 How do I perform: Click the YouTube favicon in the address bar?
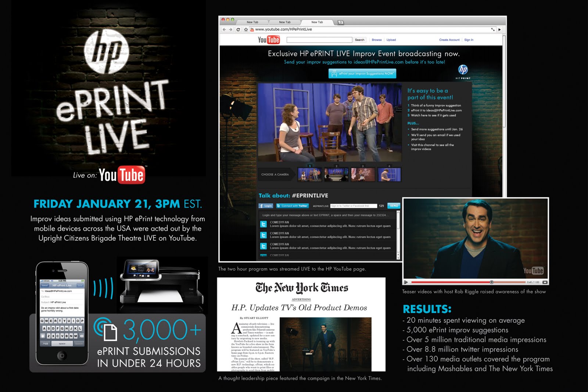[x=252, y=29]
